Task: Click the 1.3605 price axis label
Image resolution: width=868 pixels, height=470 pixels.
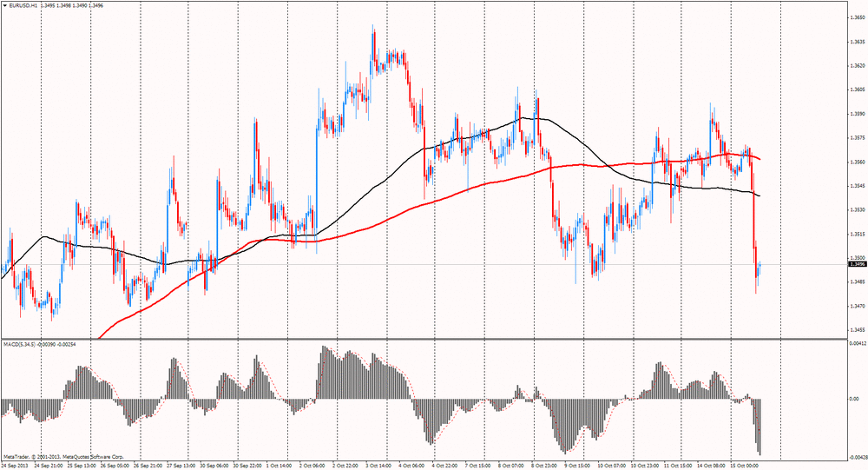Action: pyautogui.click(x=858, y=89)
